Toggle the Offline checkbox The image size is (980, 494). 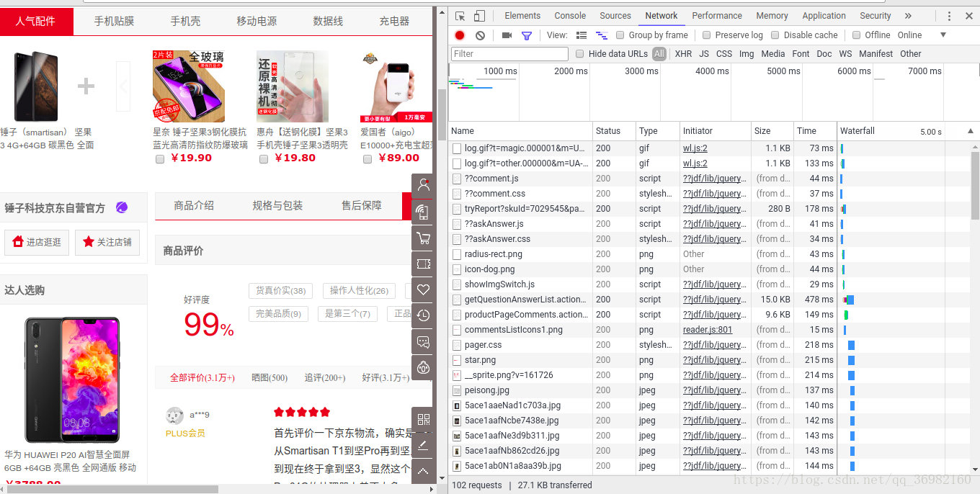[856, 35]
